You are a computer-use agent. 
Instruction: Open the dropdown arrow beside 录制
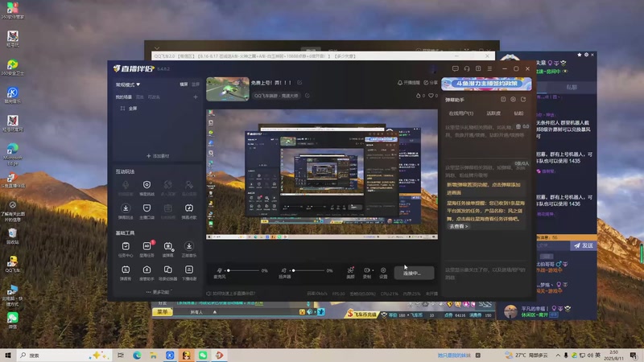pyautogui.click(x=373, y=270)
